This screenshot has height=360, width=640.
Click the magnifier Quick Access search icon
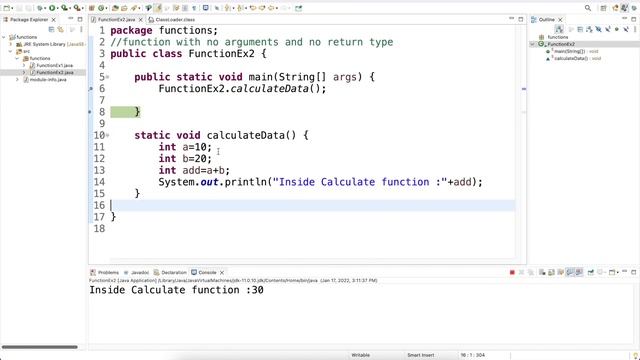pos(588,8)
